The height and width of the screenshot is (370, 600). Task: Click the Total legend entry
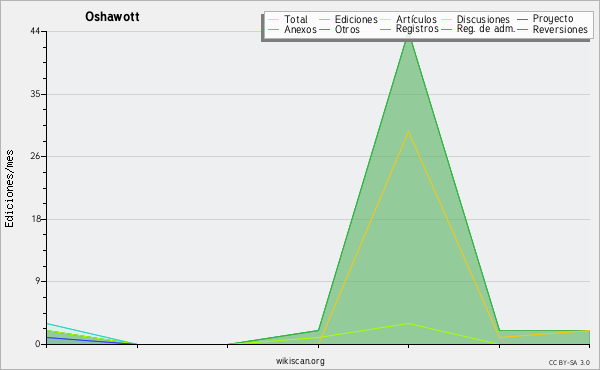coord(288,19)
